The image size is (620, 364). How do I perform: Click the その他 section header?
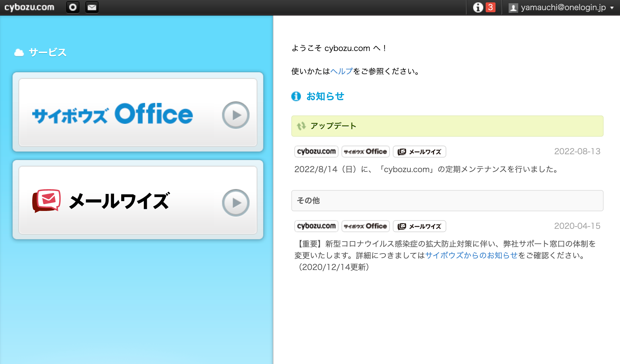pyautogui.click(x=447, y=200)
